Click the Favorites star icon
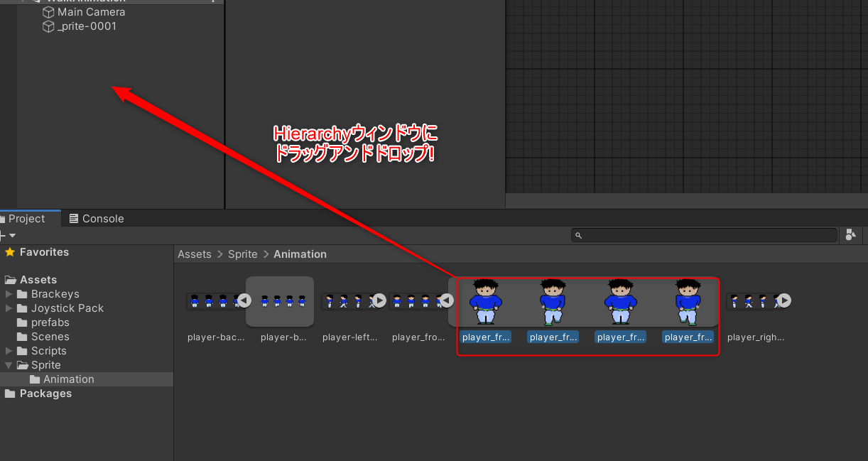This screenshot has height=461, width=868. click(x=10, y=251)
